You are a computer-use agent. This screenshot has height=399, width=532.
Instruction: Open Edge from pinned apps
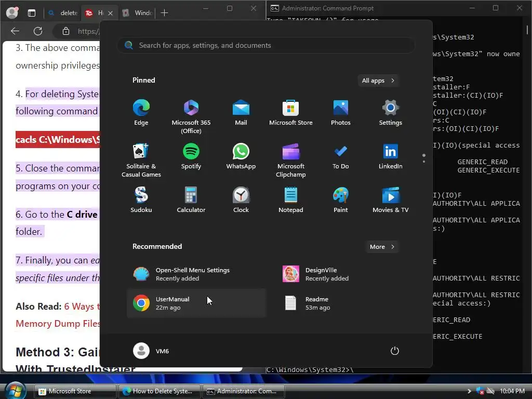141,113
